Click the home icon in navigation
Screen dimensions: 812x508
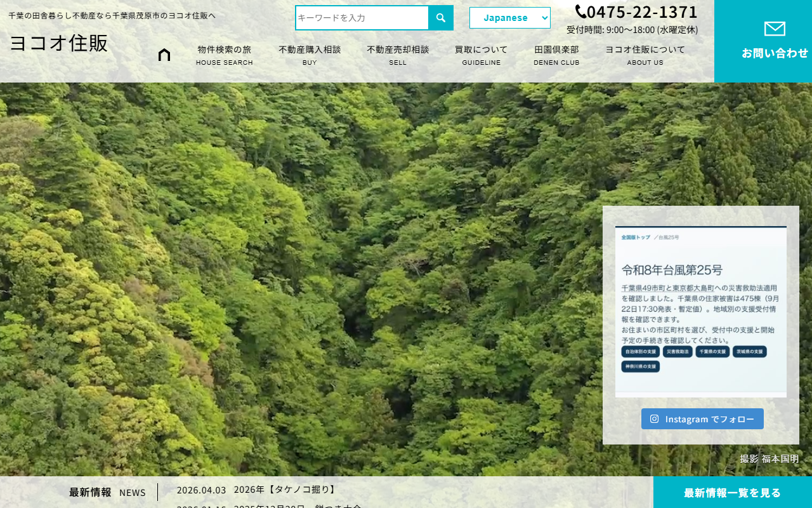pyautogui.click(x=164, y=55)
